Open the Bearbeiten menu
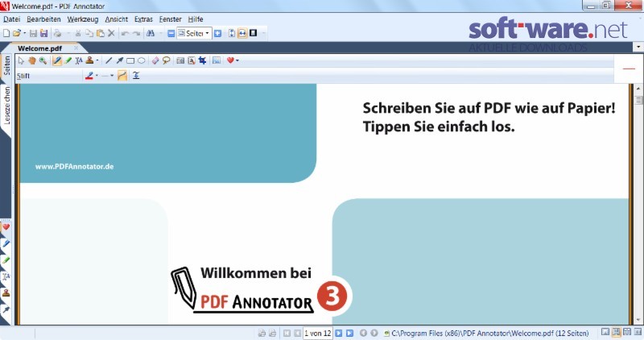Screen dimensions: 644x340 tap(43, 19)
